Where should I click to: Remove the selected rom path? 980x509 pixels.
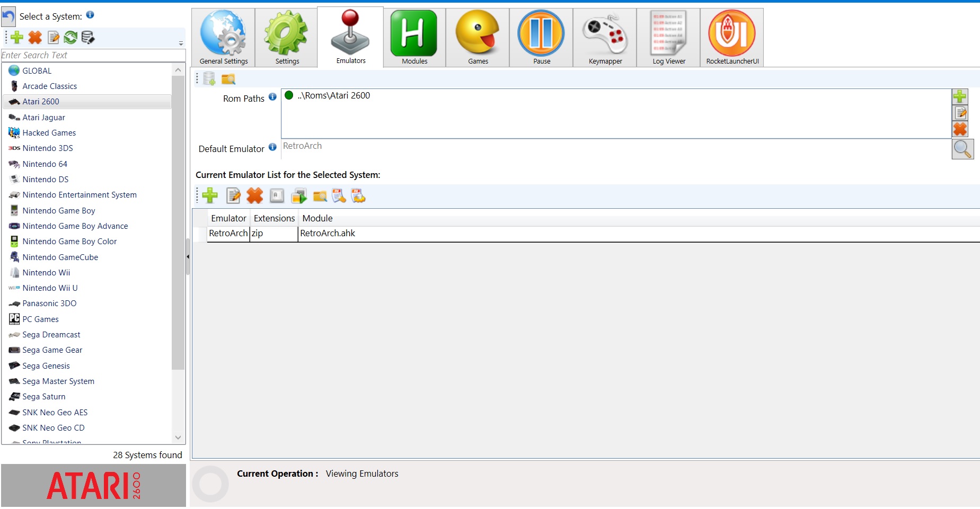[x=960, y=129]
